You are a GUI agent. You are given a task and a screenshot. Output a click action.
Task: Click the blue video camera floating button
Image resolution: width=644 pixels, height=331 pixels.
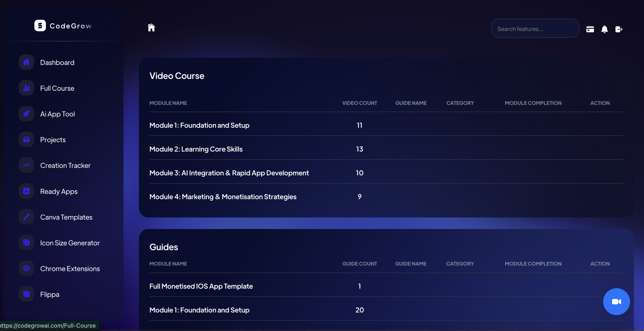pos(616,301)
